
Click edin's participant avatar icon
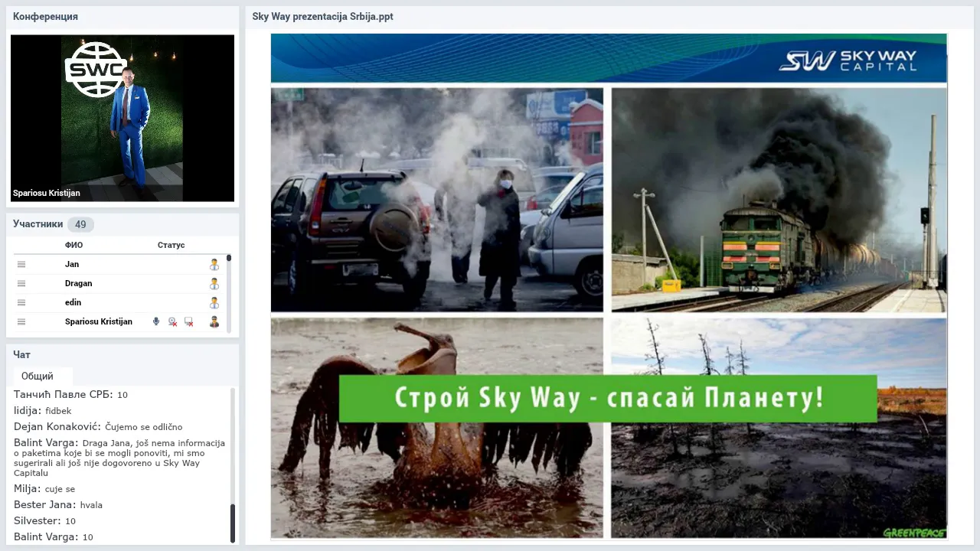click(x=214, y=302)
